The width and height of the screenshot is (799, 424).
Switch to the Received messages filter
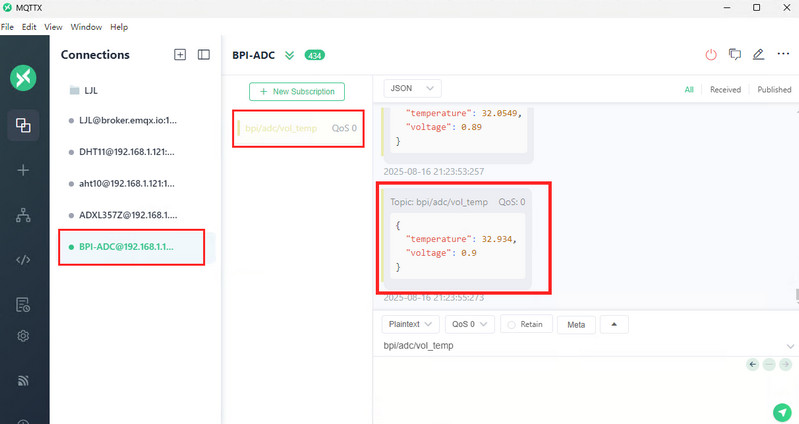(725, 90)
